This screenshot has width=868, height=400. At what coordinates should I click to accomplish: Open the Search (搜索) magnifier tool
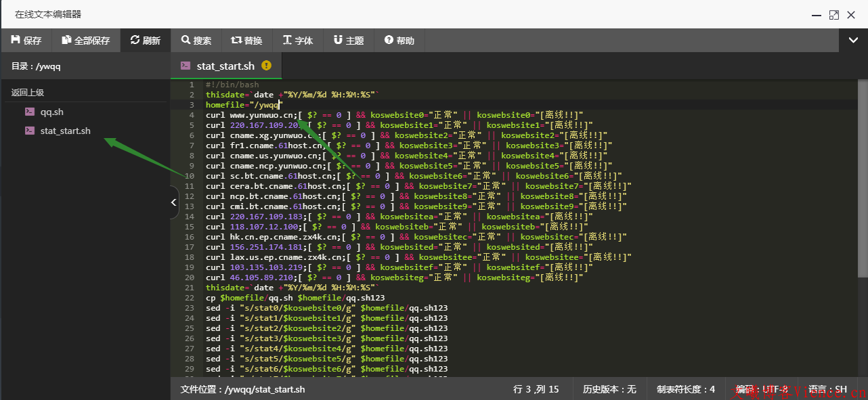click(x=196, y=41)
